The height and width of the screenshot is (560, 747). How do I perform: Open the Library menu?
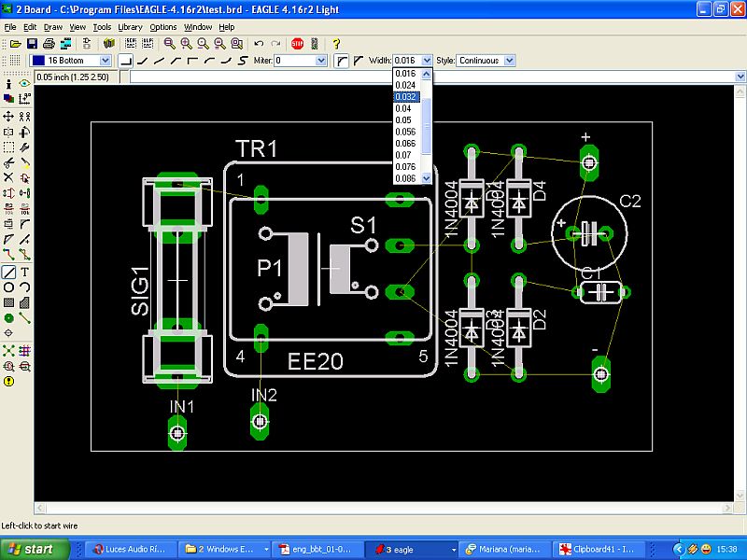coord(130,27)
